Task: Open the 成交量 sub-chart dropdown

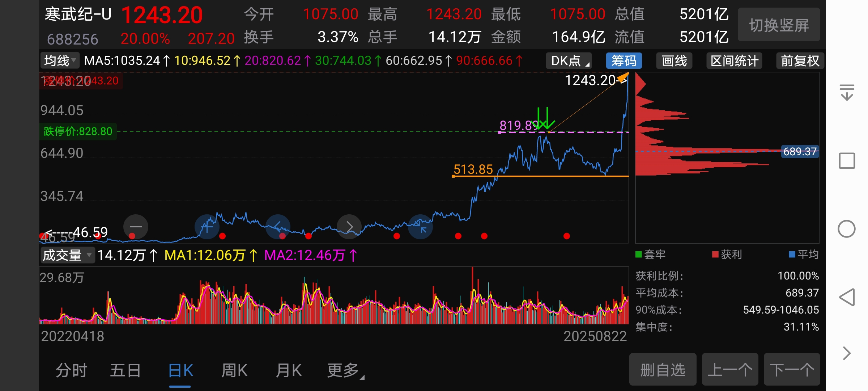Action: point(68,255)
